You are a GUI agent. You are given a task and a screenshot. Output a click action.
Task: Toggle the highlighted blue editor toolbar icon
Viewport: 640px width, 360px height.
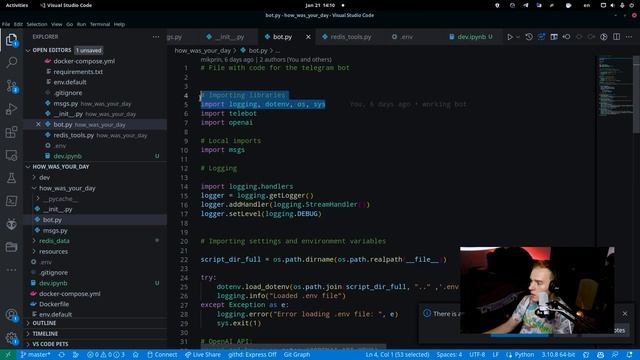(541, 37)
